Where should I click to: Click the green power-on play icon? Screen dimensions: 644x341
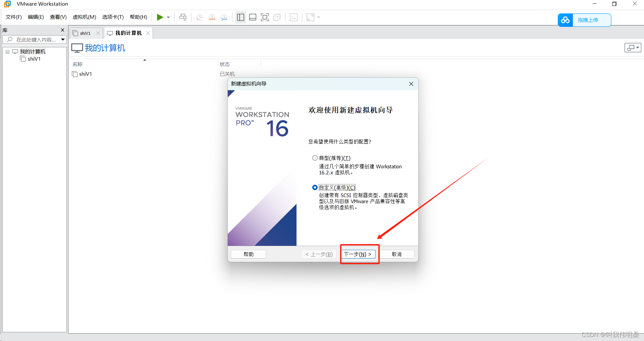point(160,17)
